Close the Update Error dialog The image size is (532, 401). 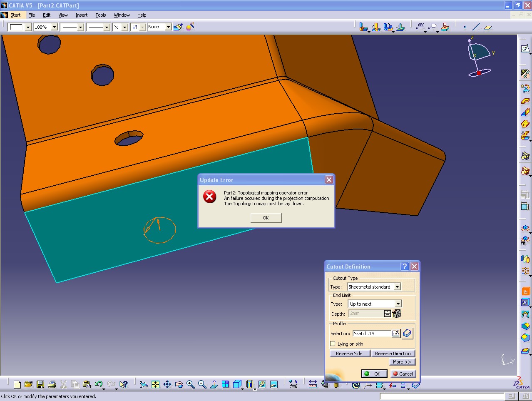329,179
